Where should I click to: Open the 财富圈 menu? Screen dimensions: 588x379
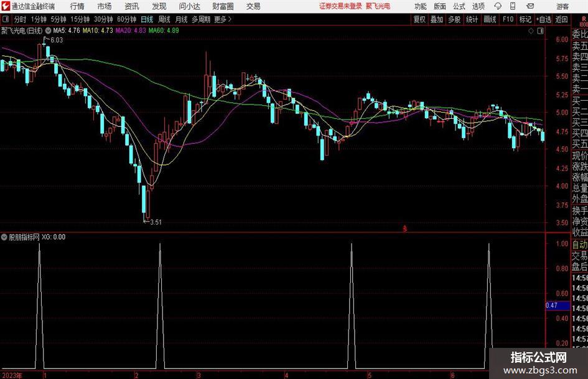pos(223,6)
